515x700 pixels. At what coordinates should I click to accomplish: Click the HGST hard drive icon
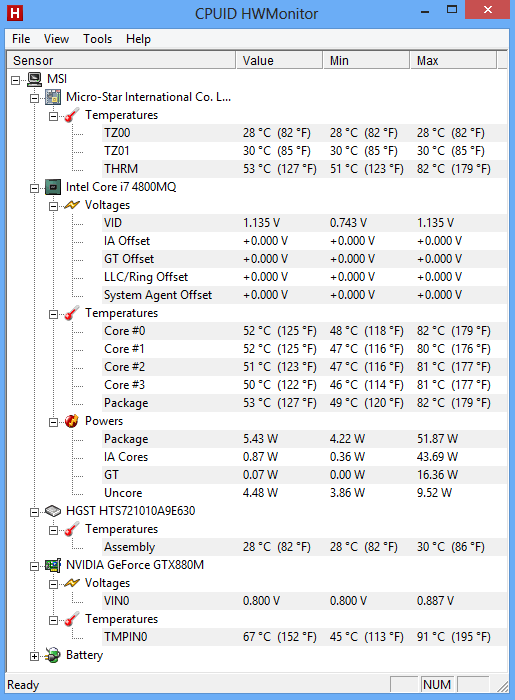click(x=53, y=511)
